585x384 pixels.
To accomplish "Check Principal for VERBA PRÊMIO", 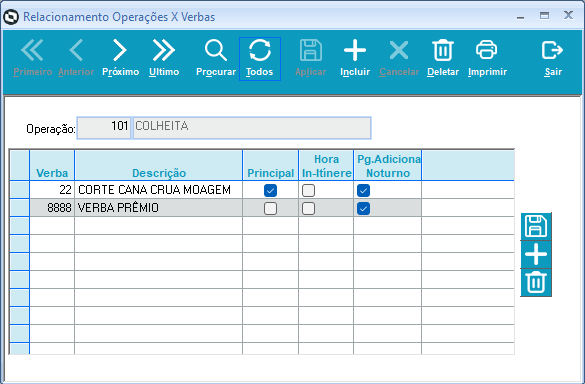I will pyautogui.click(x=270, y=208).
